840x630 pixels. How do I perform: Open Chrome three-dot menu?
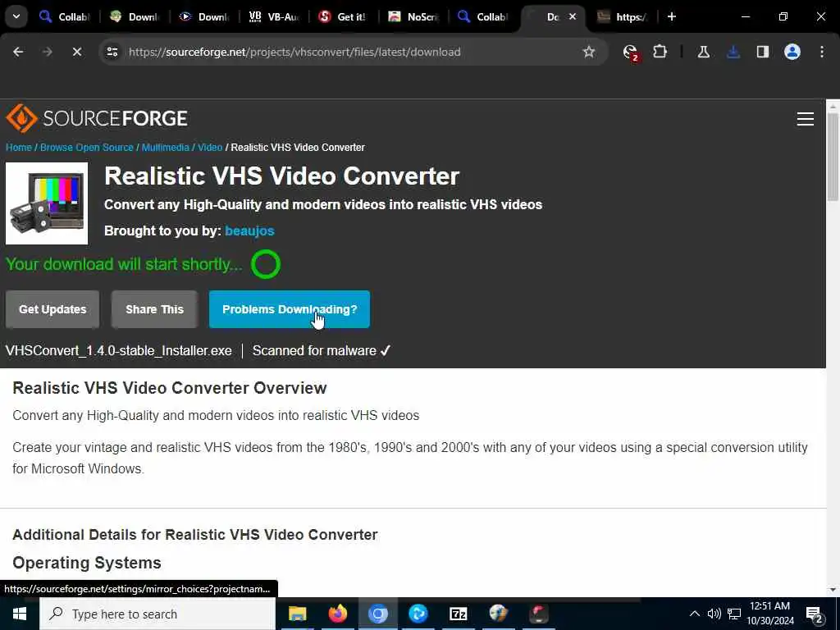click(x=822, y=52)
